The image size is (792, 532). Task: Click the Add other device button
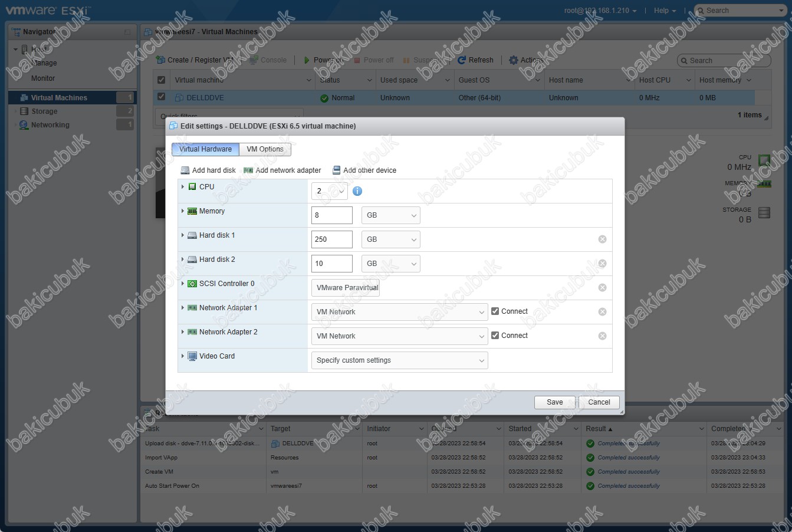point(364,170)
